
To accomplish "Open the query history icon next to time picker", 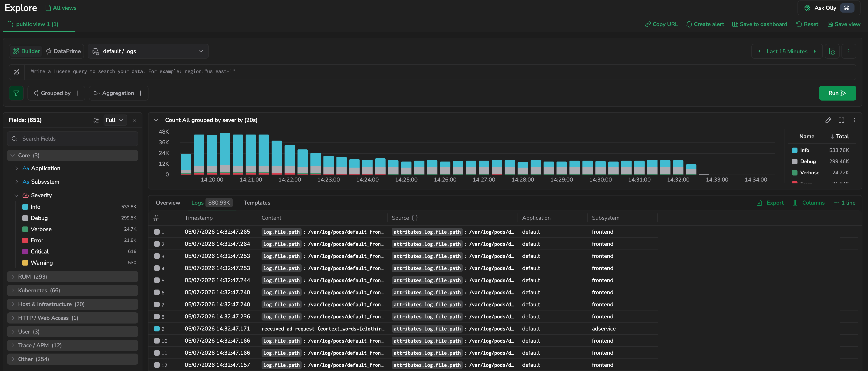I will (x=832, y=51).
